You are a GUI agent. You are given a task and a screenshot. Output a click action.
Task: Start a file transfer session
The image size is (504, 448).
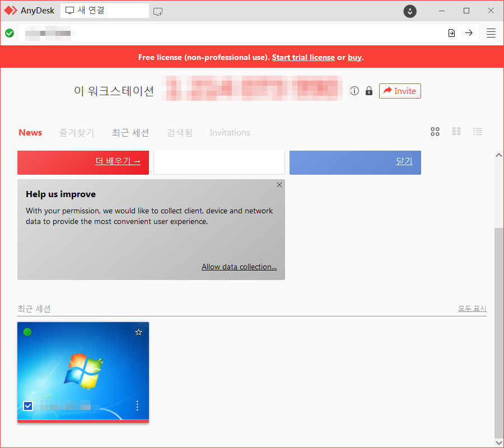(451, 33)
